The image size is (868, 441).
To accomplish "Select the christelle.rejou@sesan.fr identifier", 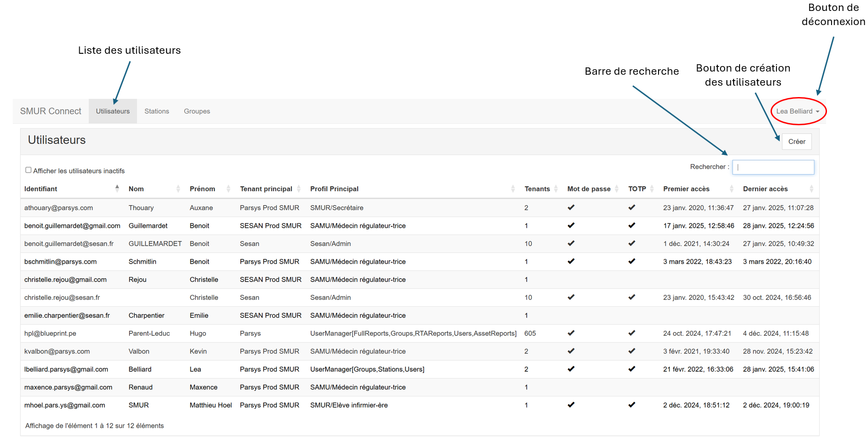I will [x=62, y=297].
